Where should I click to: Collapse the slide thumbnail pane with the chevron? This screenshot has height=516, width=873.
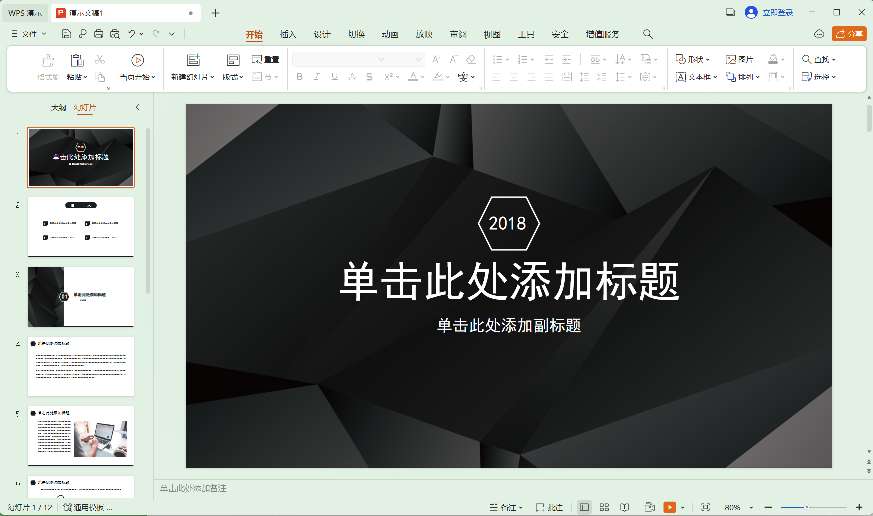tap(138, 107)
